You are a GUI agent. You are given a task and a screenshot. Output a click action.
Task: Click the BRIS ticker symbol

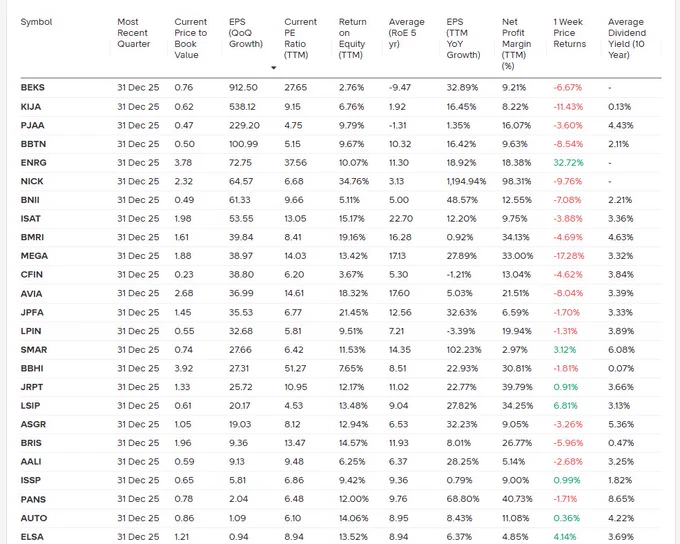pos(31,443)
